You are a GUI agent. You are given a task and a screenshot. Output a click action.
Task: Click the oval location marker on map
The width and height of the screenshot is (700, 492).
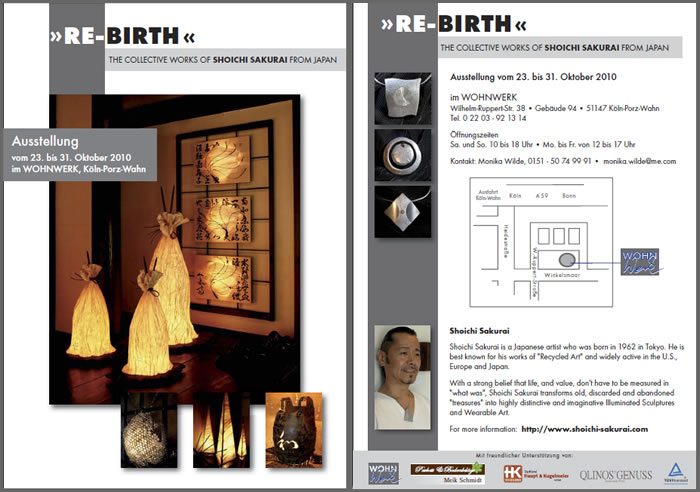[566, 259]
